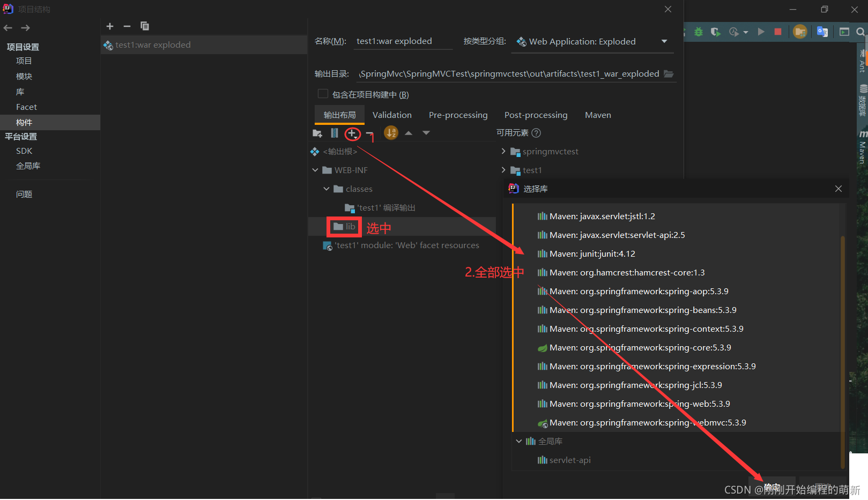
Task: Click the help icon beside 可用元素
Action: (536, 133)
